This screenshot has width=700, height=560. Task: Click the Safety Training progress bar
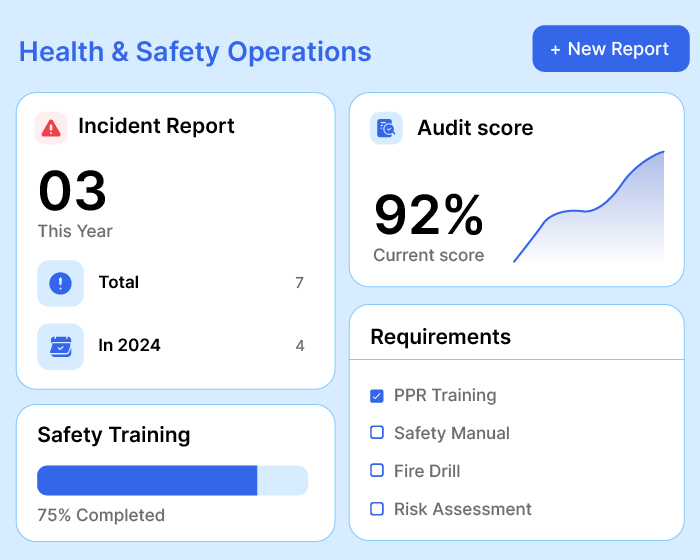point(172,480)
